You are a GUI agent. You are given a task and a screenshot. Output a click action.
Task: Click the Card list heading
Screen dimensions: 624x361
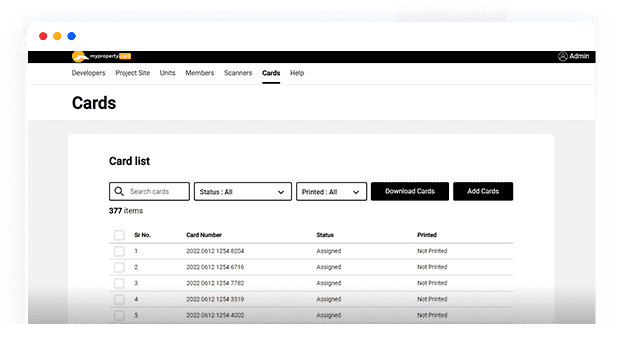click(129, 161)
